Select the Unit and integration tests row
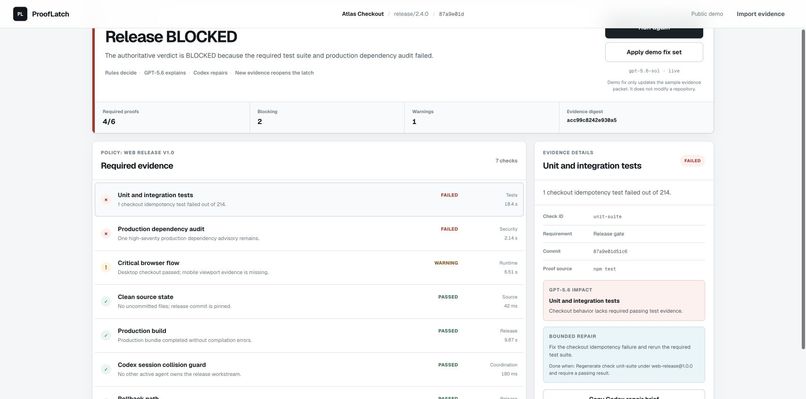The image size is (806, 399). point(309,200)
